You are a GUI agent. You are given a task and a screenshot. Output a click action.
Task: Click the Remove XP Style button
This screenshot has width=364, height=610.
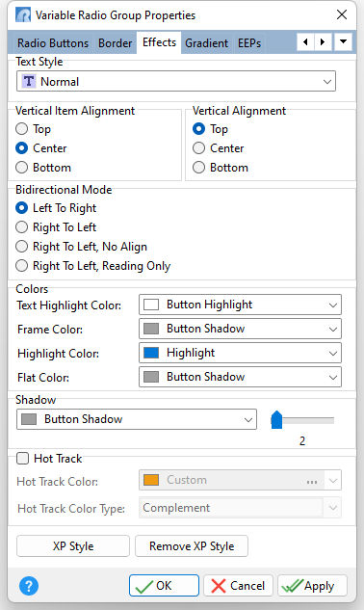[192, 545]
